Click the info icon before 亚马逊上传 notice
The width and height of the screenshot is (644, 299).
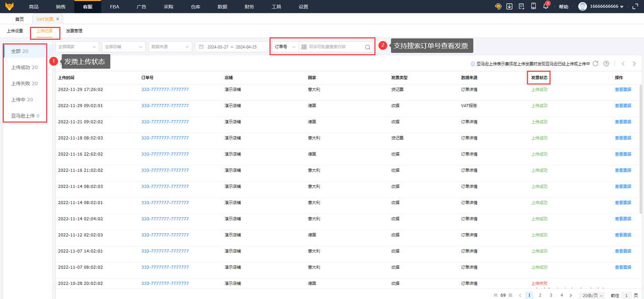click(x=473, y=64)
